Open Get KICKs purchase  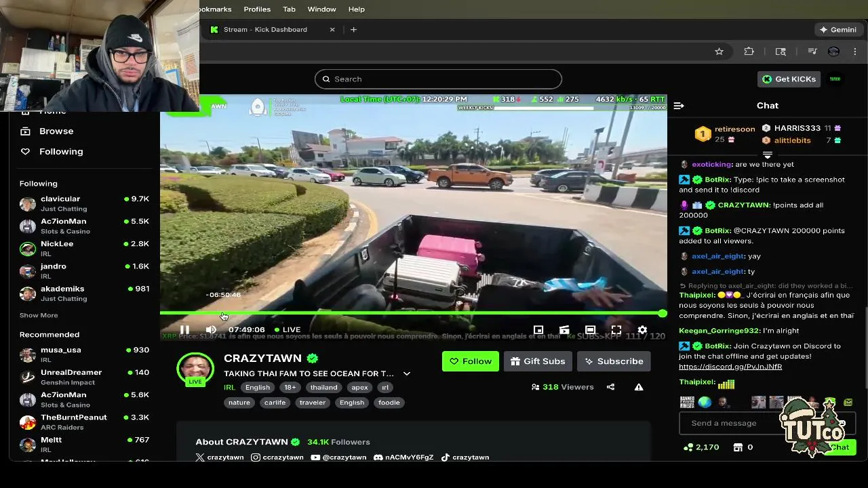click(789, 79)
